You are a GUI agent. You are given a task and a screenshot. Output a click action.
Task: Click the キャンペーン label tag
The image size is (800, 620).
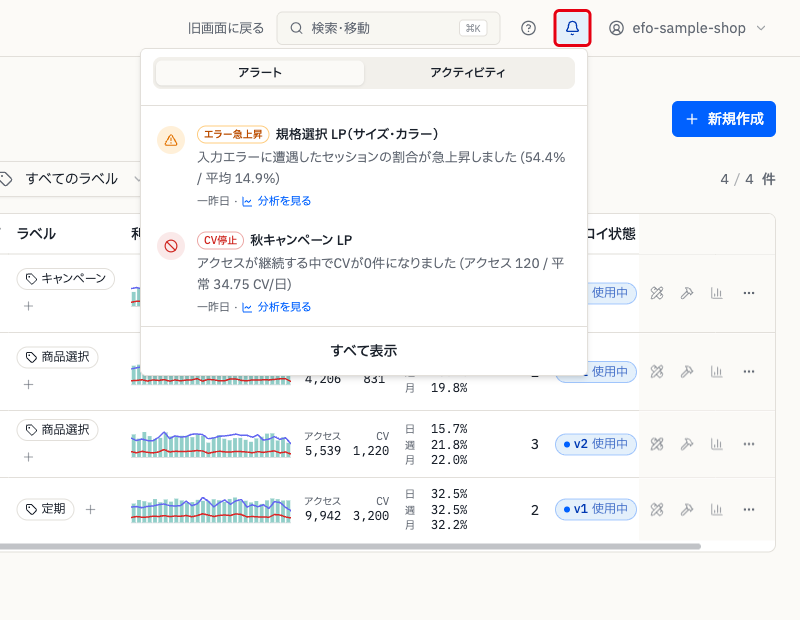pos(66,279)
